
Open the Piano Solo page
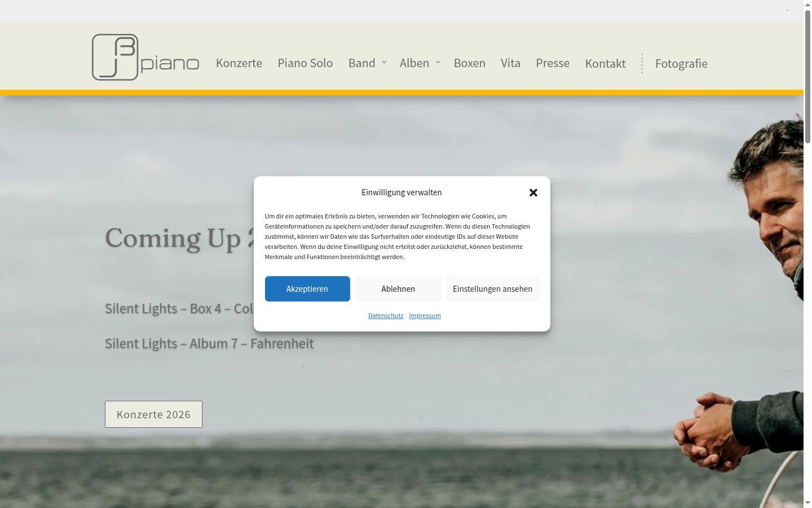pos(305,63)
